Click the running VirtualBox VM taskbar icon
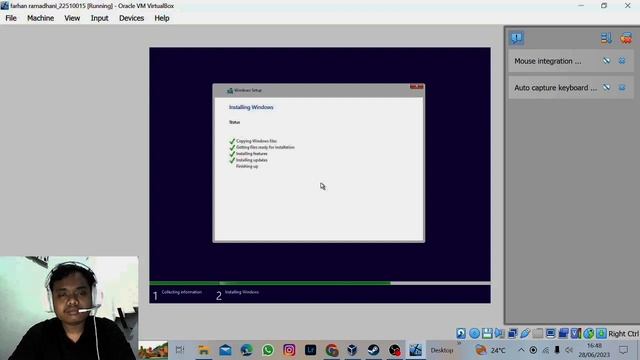 pyautogui.click(x=416, y=350)
